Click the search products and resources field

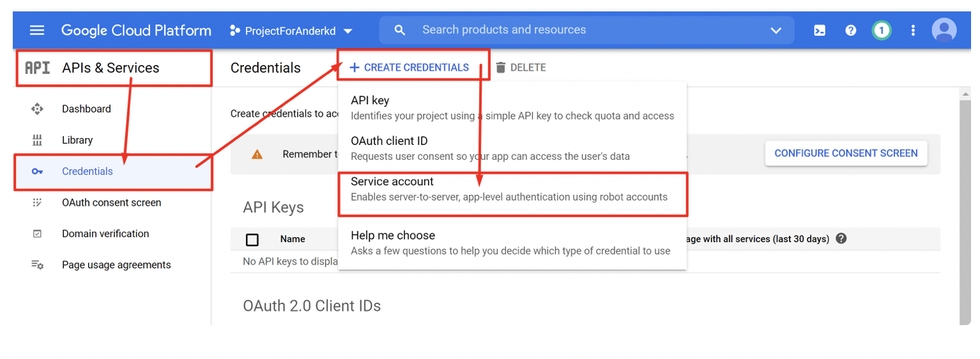pos(575,30)
